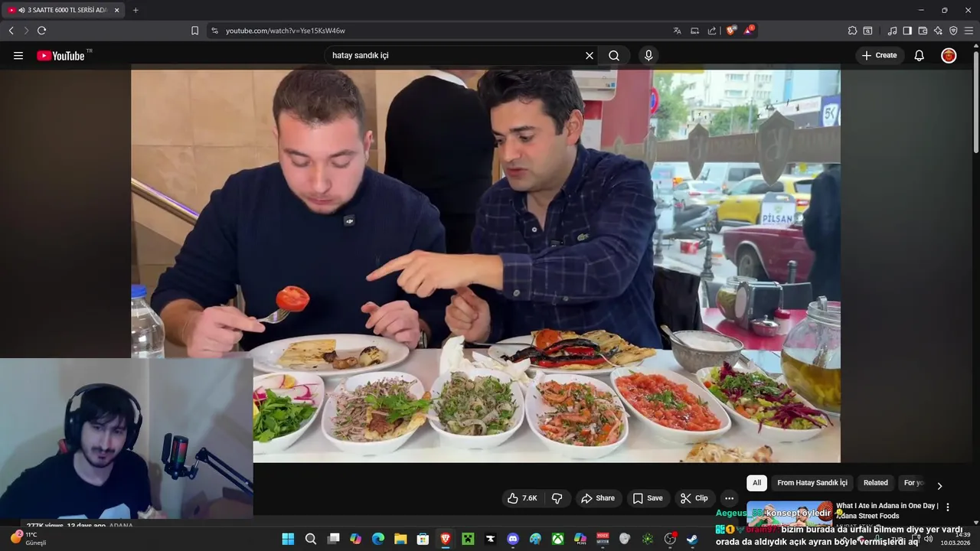Open Brave VPN shield icon
The width and height of the screenshot is (980, 551).
(953, 31)
